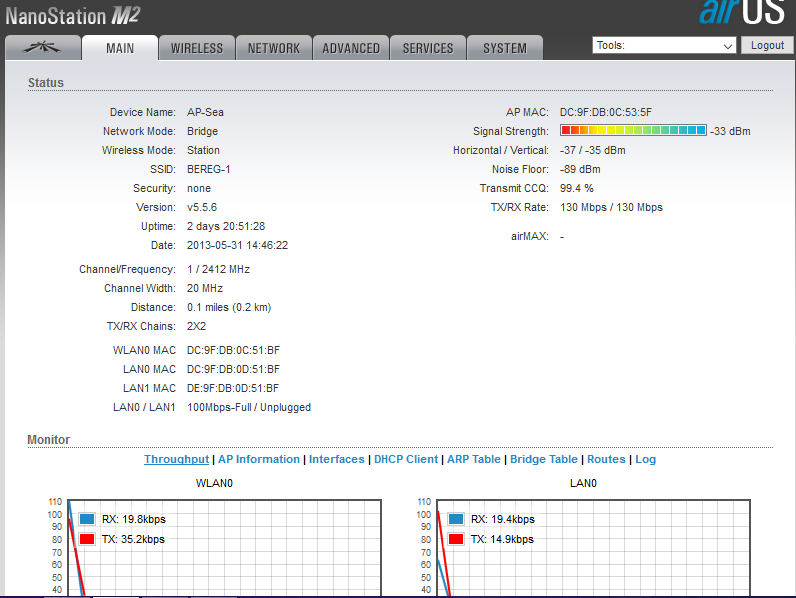Click the WLAN0 graph title
The height and width of the screenshot is (598, 796).
214,483
